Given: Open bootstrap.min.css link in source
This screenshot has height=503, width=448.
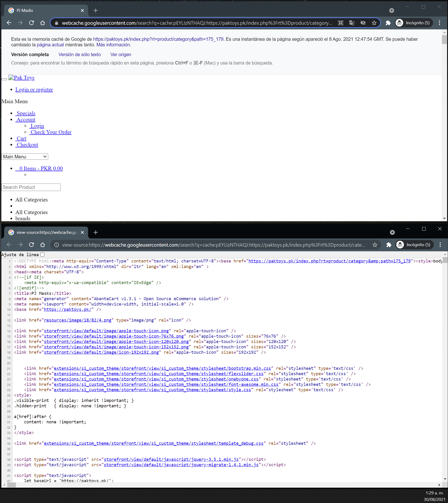Looking at the screenshot, I should (x=162, y=368).
